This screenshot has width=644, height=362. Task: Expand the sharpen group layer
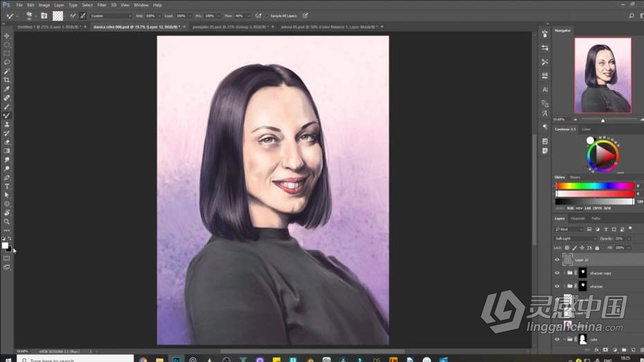tap(564, 286)
